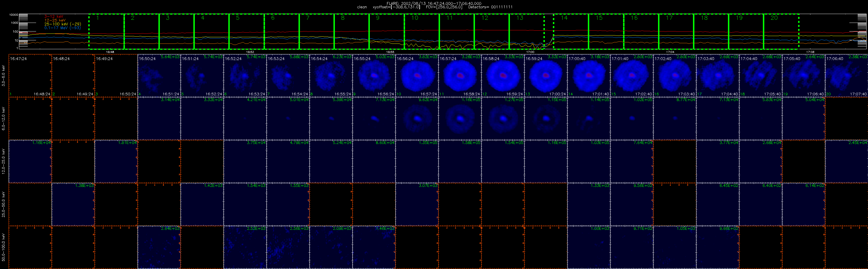
Task: Open the 3.0-6.0 keV image starting 17:03:40
Action: (718, 76)
